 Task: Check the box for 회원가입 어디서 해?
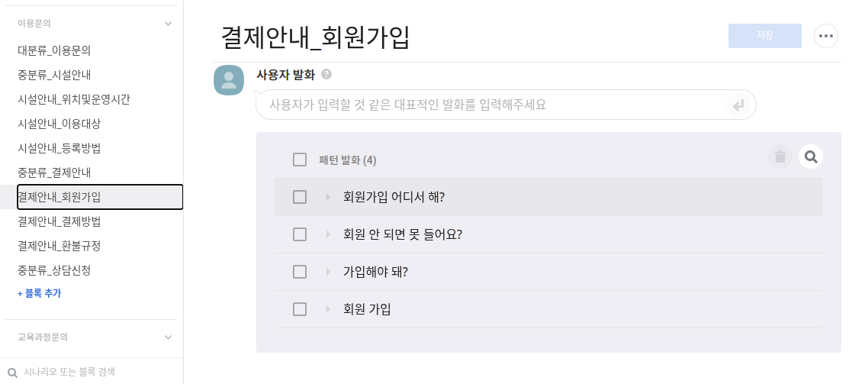300,197
